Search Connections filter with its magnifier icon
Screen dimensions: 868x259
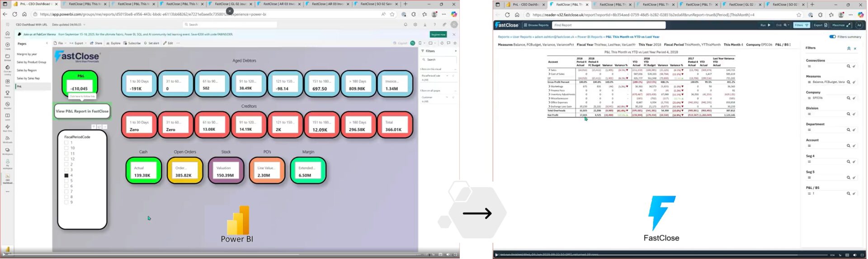[849, 66]
